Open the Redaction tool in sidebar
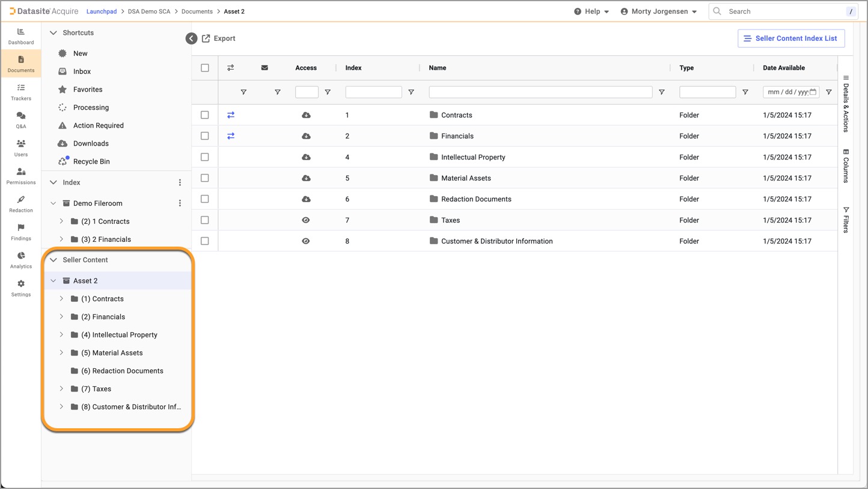This screenshot has width=868, height=489. pyautogui.click(x=21, y=203)
